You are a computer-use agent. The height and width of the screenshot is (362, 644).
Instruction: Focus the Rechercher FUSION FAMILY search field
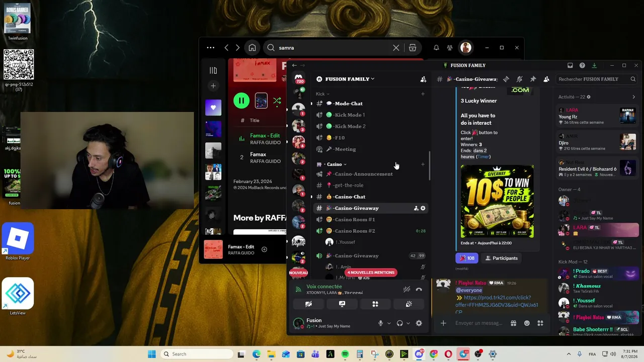tap(597, 79)
